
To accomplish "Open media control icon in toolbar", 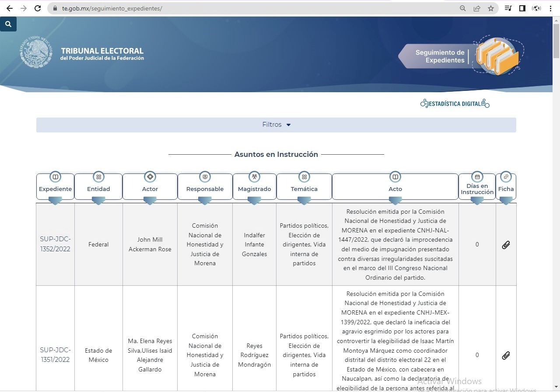I will (508, 8).
